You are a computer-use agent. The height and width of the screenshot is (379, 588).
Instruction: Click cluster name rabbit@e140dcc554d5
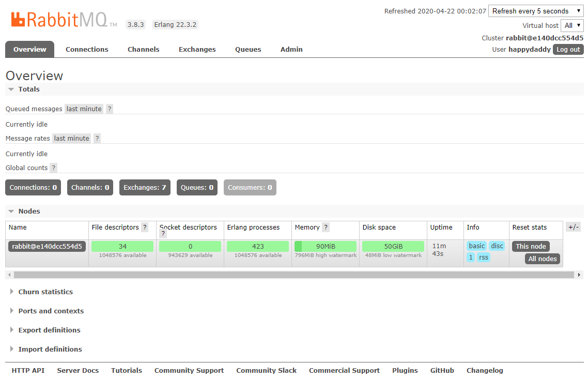[x=545, y=38]
